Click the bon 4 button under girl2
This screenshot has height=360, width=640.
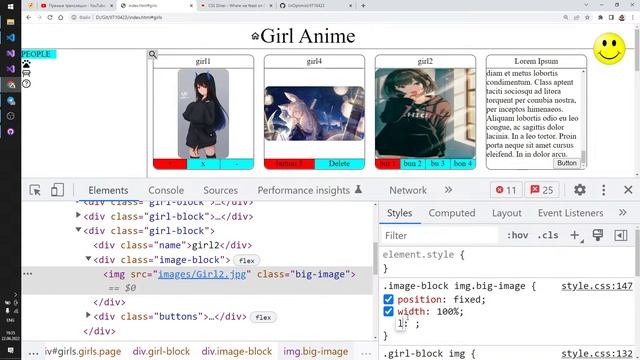tap(463, 164)
